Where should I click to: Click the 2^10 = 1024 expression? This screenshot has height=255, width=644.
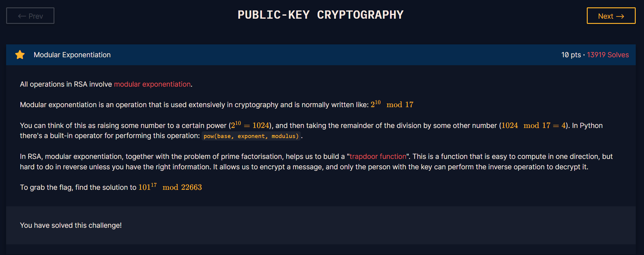click(x=250, y=125)
